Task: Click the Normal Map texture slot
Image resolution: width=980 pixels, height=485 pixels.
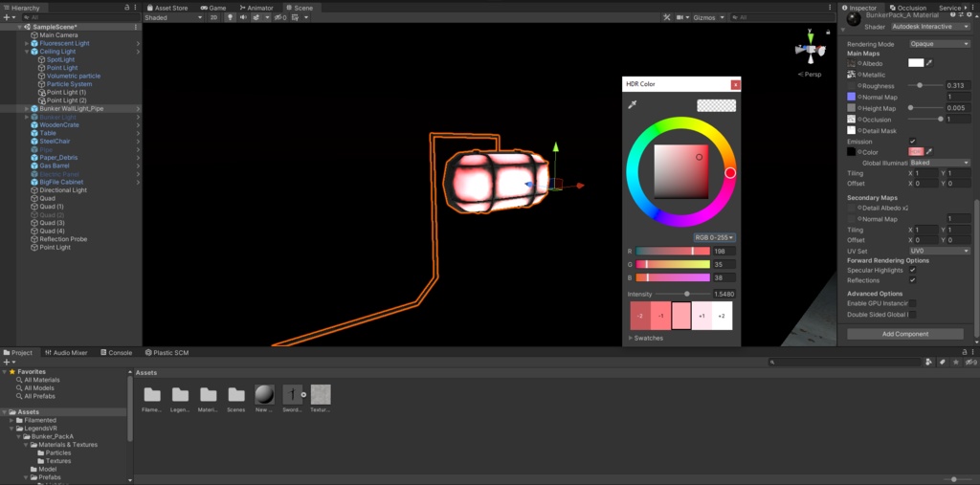Action: (x=851, y=97)
